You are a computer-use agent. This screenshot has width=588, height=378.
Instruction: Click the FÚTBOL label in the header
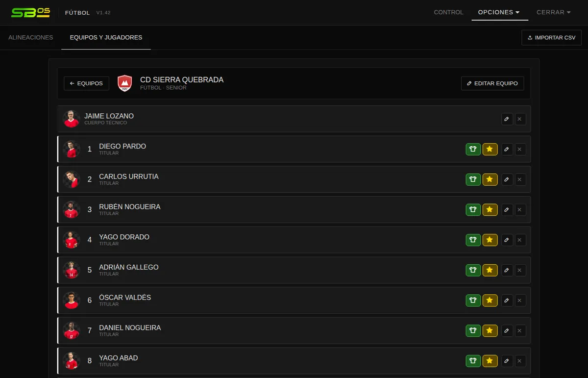(77, 13)
